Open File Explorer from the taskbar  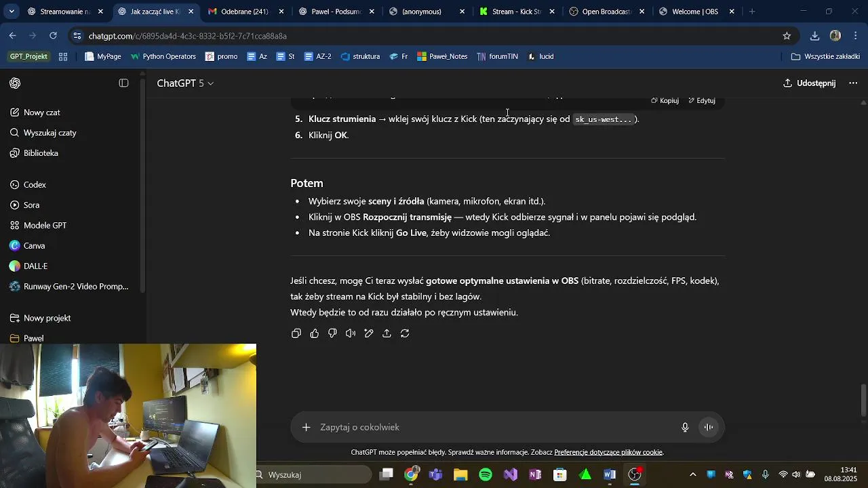coord(460,474)
